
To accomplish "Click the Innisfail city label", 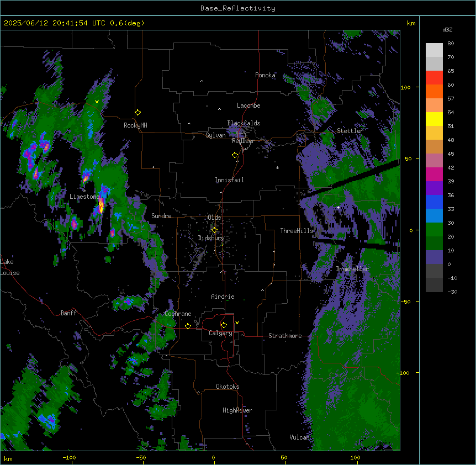I will click(x=229, y=180).
